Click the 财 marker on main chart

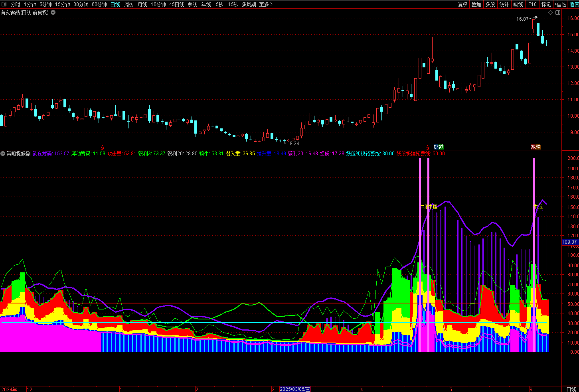pos(436,147)
